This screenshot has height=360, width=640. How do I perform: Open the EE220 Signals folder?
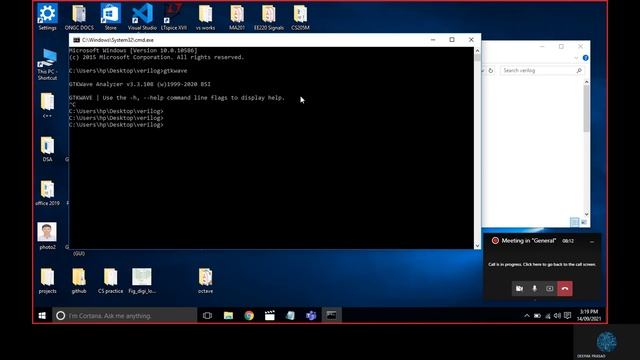tap(269, 17)
